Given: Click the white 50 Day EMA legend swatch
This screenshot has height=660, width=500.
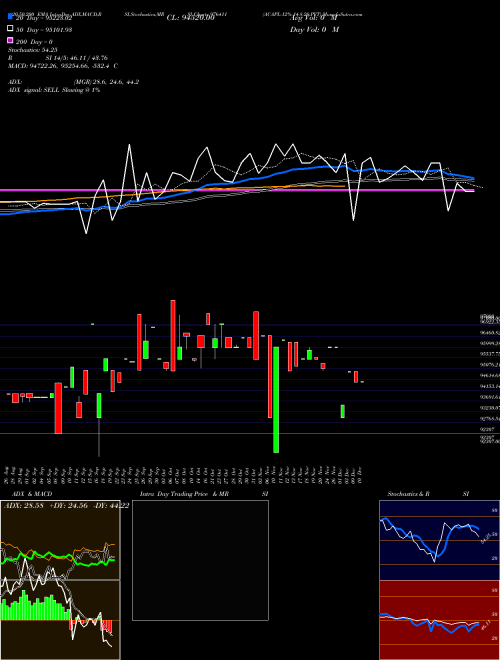Looking at the screenshot, I should (x=10, y=29).
